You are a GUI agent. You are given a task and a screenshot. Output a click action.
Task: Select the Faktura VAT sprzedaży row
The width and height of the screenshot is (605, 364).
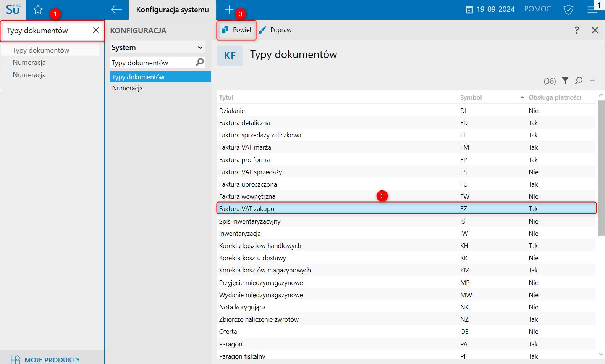pyautogui.click(x=406, y=172)
